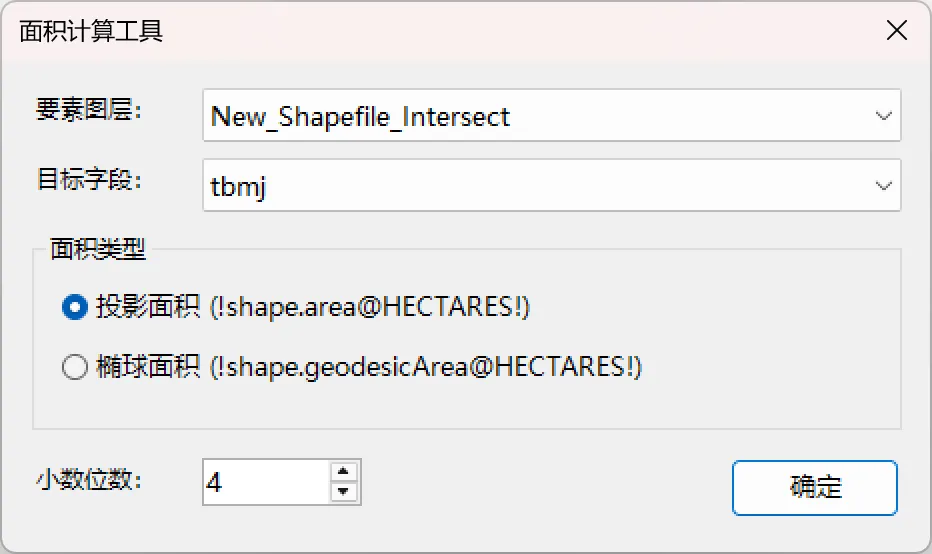Click the 面积计算工具 title bar
The height and width of the screenshot is (554, 932).
(440, 31)
